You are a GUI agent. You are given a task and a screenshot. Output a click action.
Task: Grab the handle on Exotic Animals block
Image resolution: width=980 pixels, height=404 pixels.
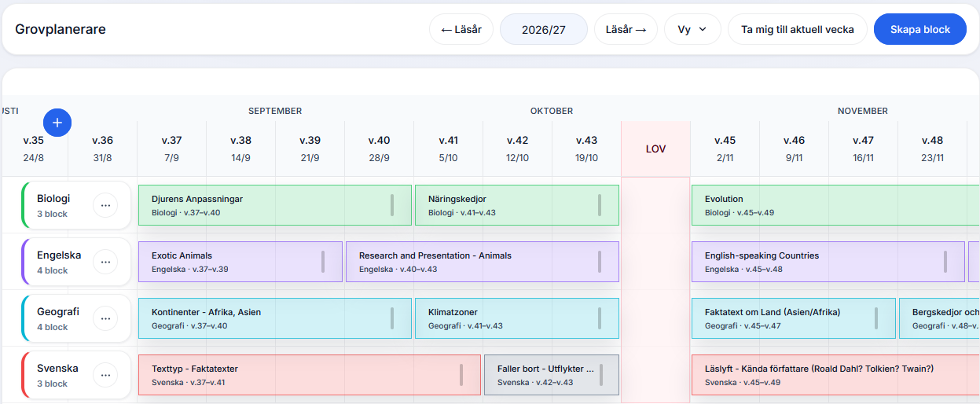[x=323, y=262]
